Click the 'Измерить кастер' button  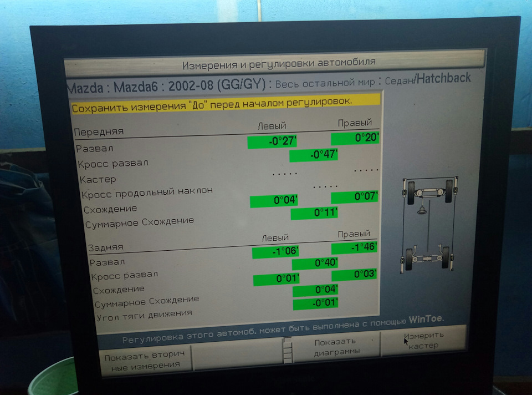coord(423,340)
